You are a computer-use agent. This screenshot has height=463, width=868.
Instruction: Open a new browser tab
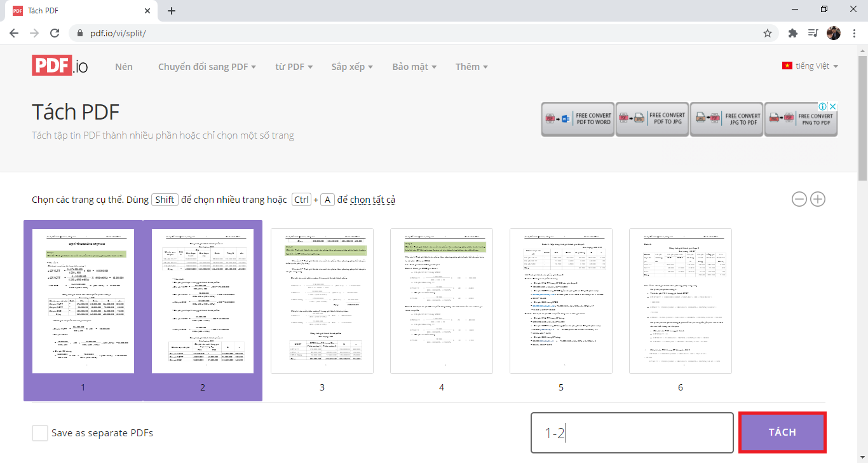click(171, 11)
